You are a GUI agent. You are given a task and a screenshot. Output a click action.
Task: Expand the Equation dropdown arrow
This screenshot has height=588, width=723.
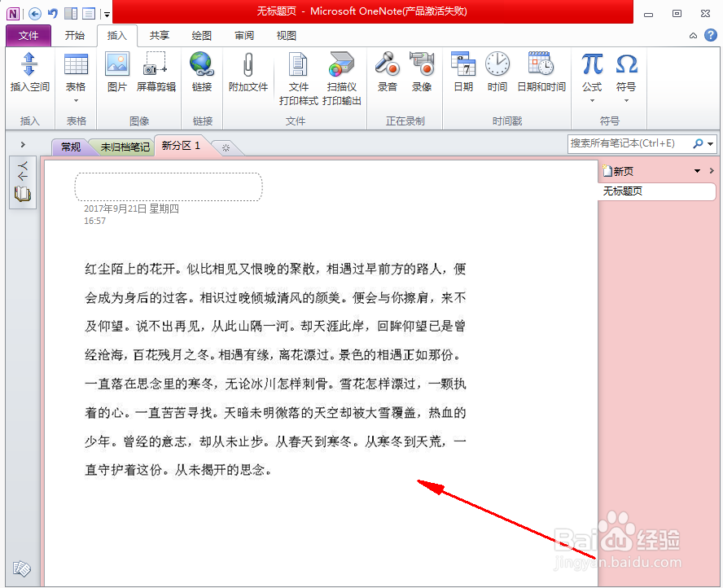pos(592,100)
